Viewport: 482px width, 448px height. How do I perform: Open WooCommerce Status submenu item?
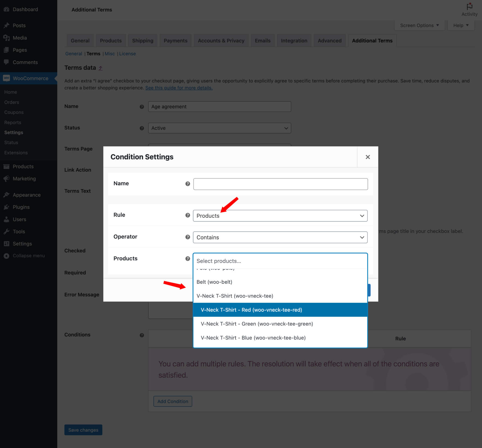[11, 143]
